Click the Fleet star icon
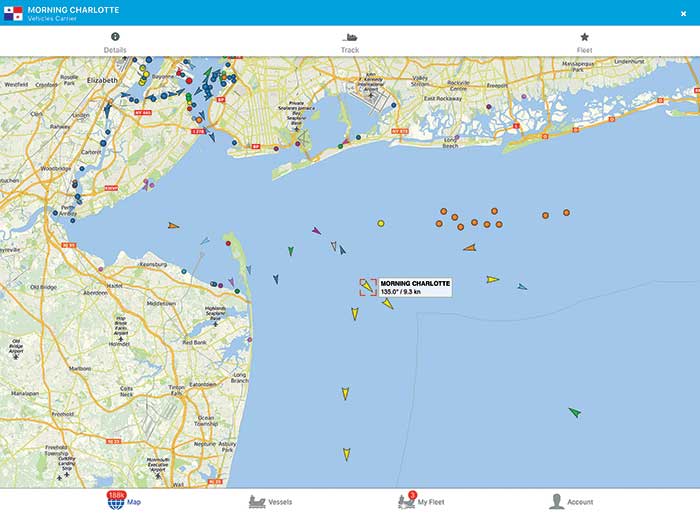700x514 pixels. coord(584,37)
